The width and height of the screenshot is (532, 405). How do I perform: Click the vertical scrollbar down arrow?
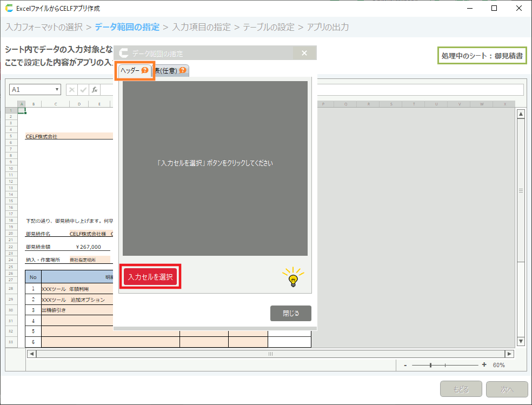pyautogui.click(x=521, y=341)
